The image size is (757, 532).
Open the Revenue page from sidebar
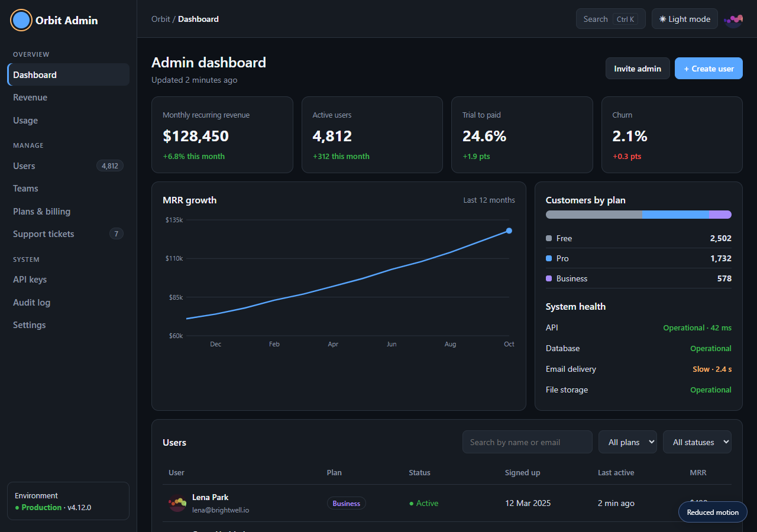click(69, 98)
